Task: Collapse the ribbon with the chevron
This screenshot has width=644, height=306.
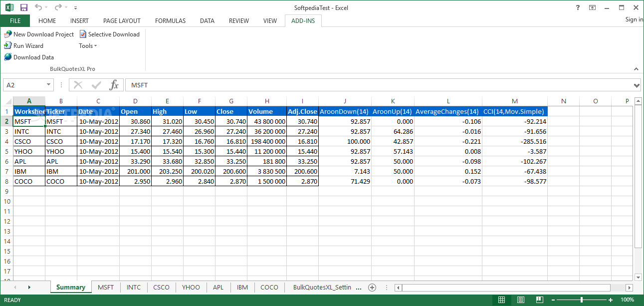Action: point(636,69)
